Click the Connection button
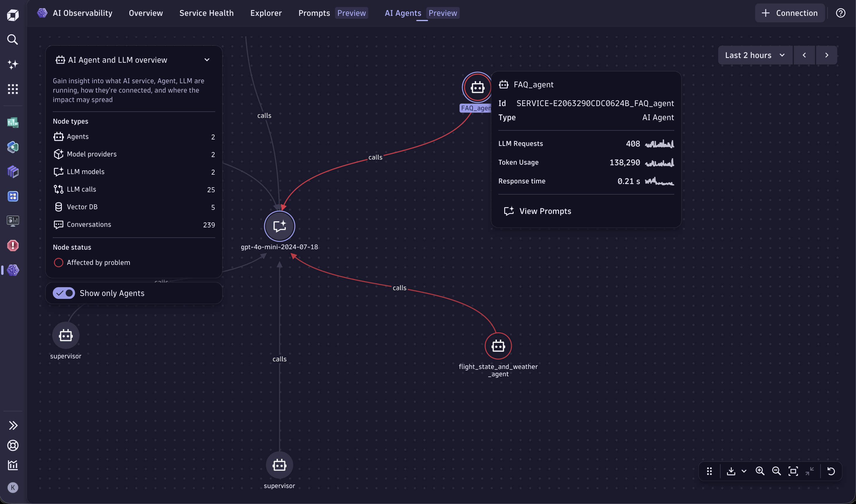Screen dimensions: 856x504 [x=790, y=13]
